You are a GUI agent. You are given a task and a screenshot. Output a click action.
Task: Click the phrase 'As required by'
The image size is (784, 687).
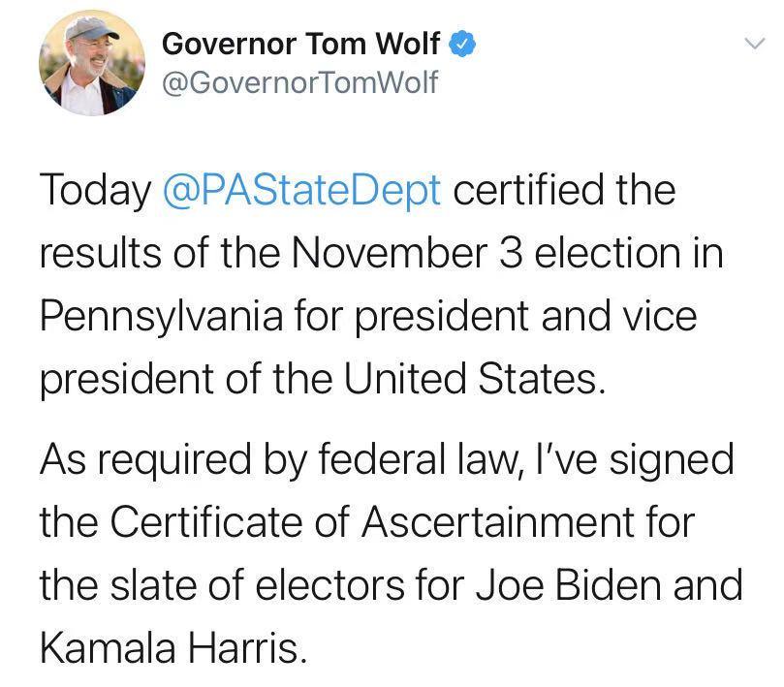[173, 461]
